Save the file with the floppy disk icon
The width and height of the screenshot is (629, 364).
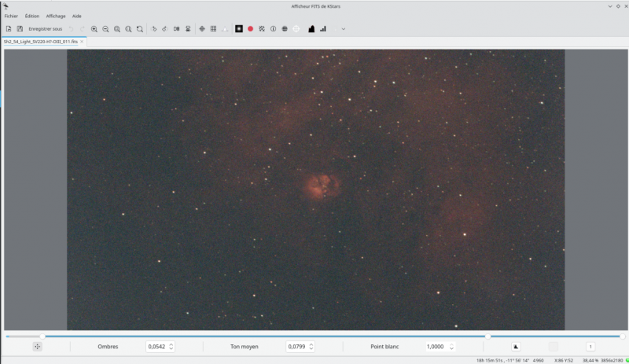pos(20,29)
